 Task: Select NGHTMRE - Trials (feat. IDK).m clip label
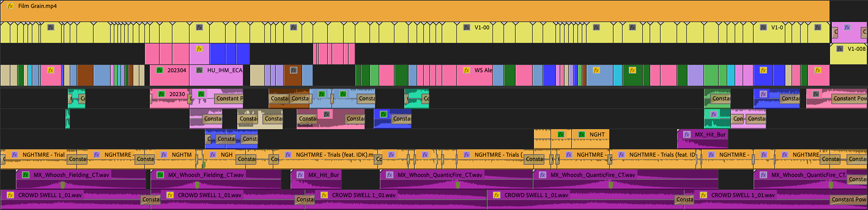335,155
